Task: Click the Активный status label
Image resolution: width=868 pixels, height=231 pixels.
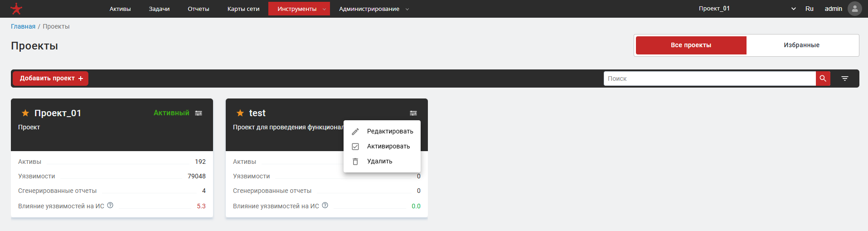Action: click(x=171, y=113)
